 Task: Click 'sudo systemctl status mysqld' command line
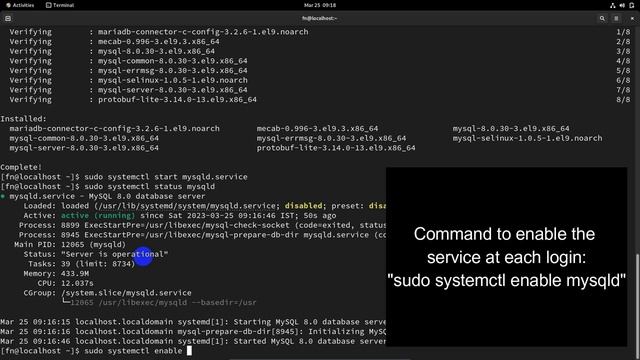(149, 187)
